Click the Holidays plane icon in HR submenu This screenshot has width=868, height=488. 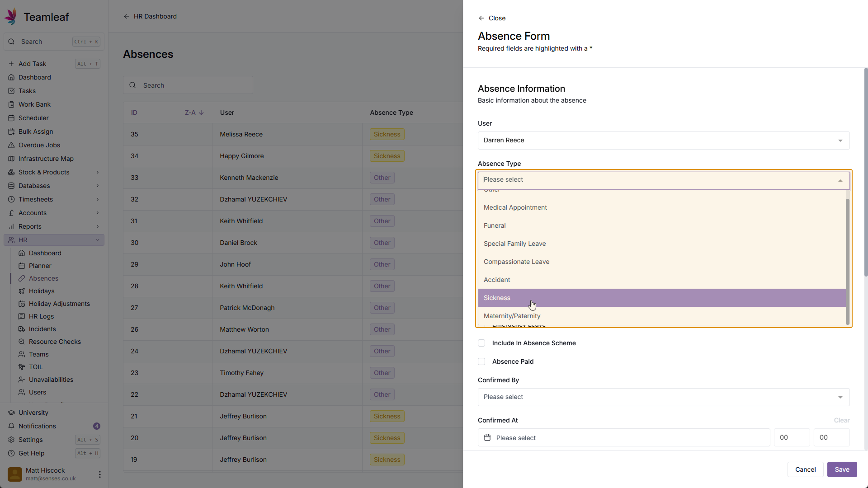point(22,291)
